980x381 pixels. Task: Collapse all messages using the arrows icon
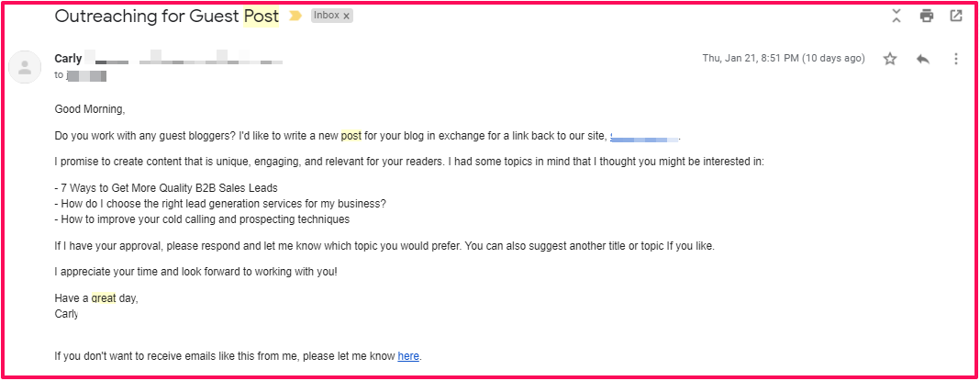896,16
